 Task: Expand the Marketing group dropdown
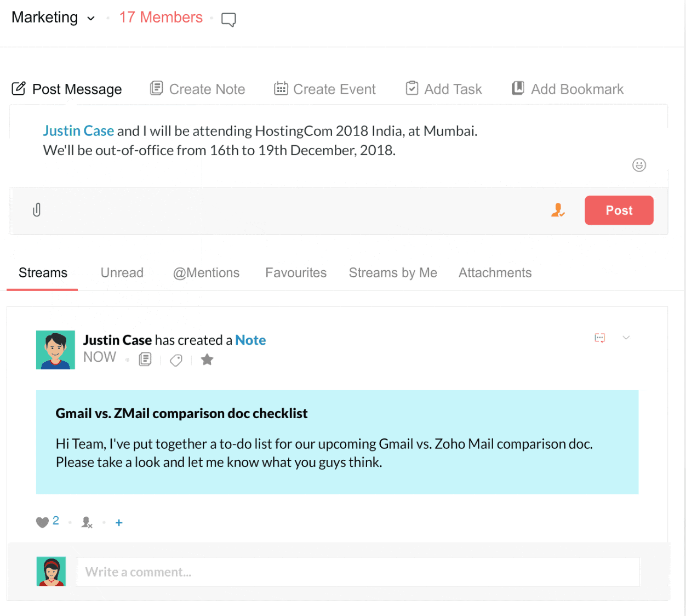(90, 18)
